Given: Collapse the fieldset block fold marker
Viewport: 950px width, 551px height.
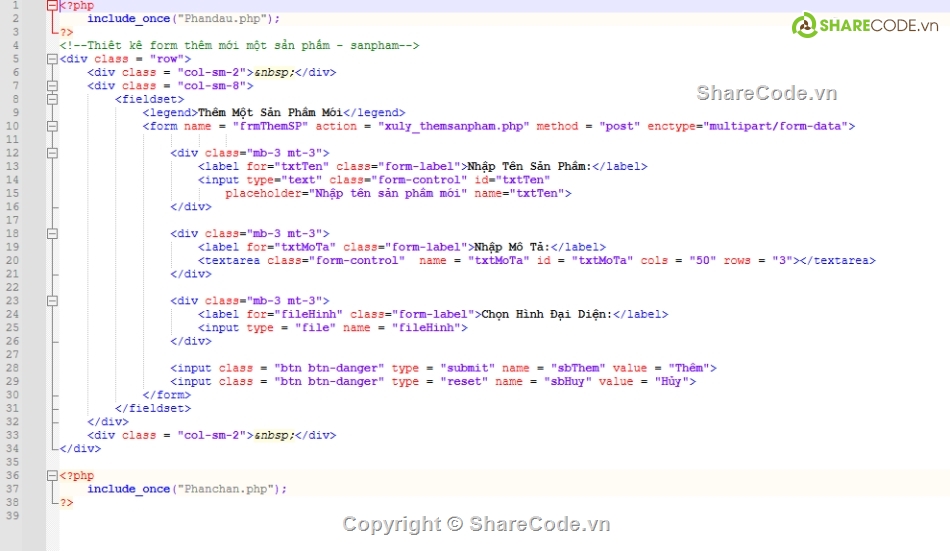Looking at the screenshot, I should click(52, 99).
